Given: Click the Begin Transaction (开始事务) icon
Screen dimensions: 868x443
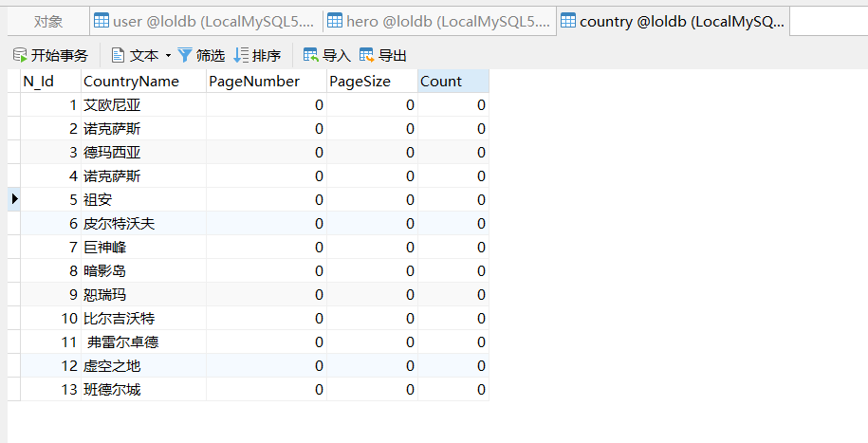Looking at the screenshot, I should pos(20,55).
